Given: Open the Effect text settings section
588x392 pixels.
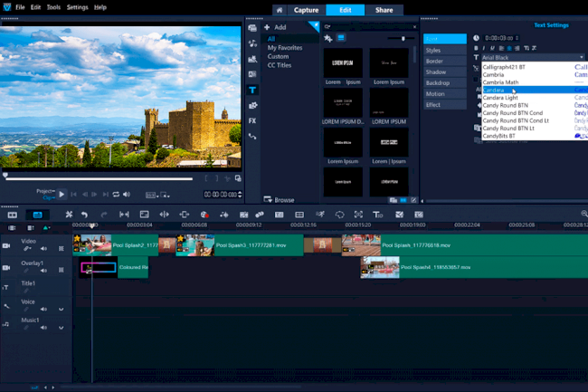Looking at the screenshot, I should coord(445,105).
